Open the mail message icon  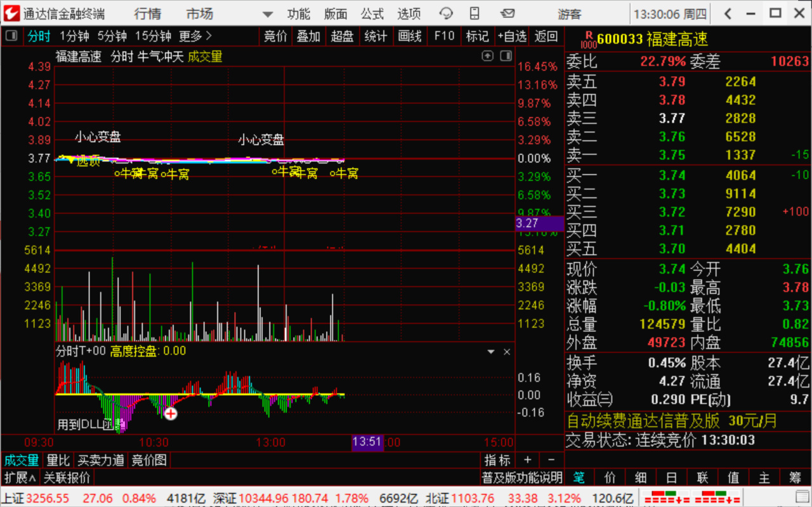click(x=507, y=13)
